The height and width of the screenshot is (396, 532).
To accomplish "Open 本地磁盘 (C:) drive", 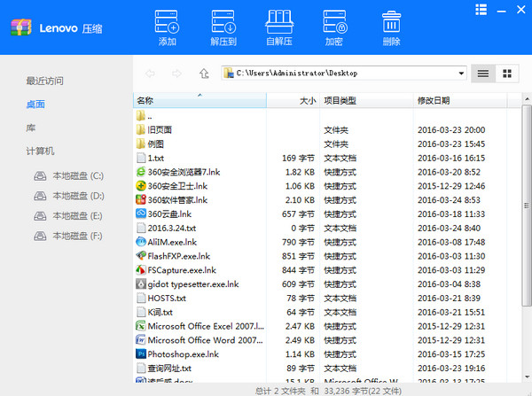I will pos(78,176).
